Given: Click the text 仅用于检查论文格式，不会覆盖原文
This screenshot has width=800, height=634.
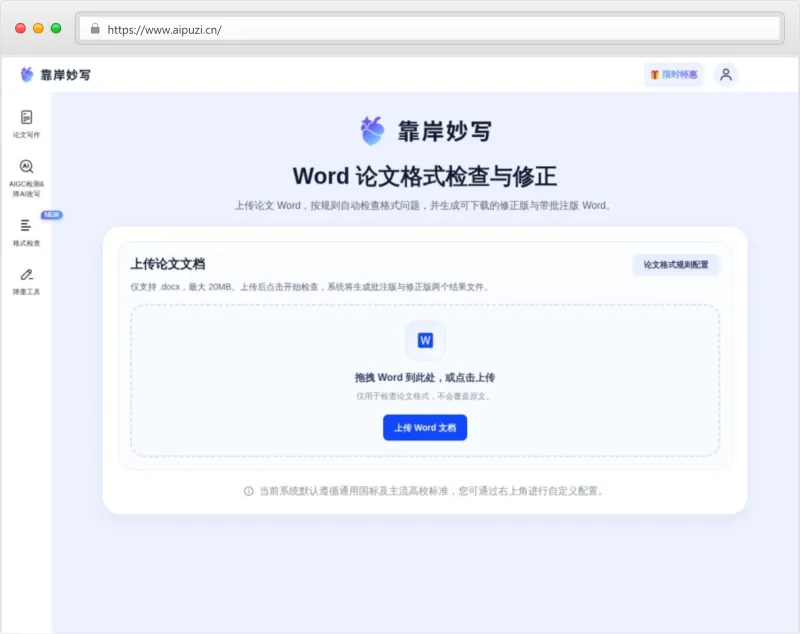Looking at the screenshot, I should click(x=423, y=396).
